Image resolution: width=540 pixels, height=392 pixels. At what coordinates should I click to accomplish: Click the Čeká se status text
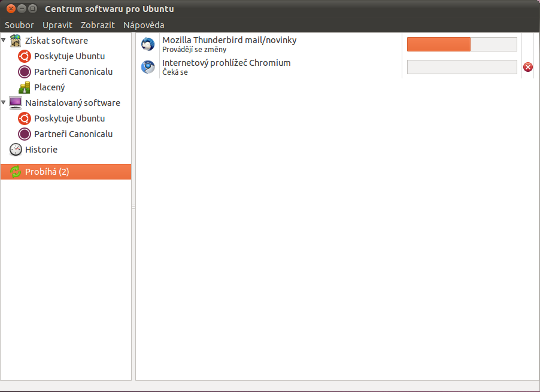(x=175, y=72)
